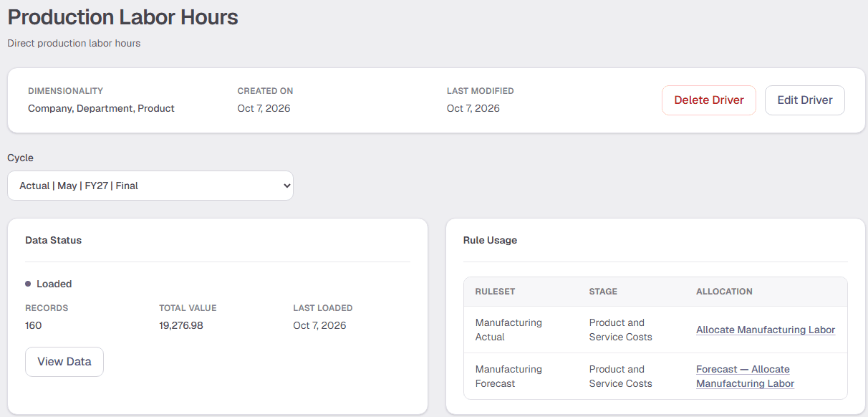Select the Manufacturing Actual ruleset cell
868x417 pixels.
(x=508, y=330)
